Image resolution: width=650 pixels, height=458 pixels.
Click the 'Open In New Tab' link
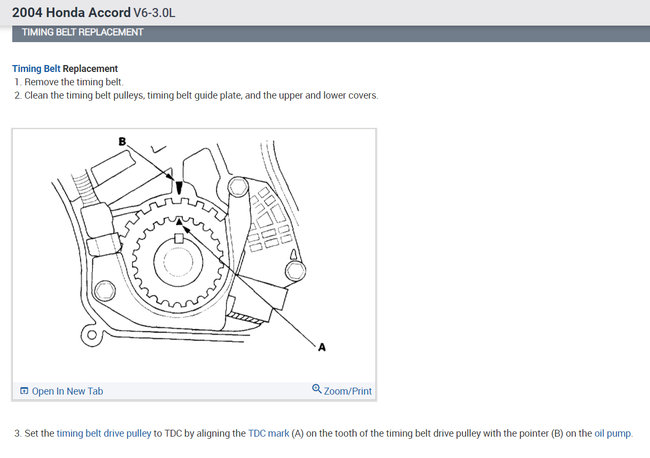(x=67, y=391)
